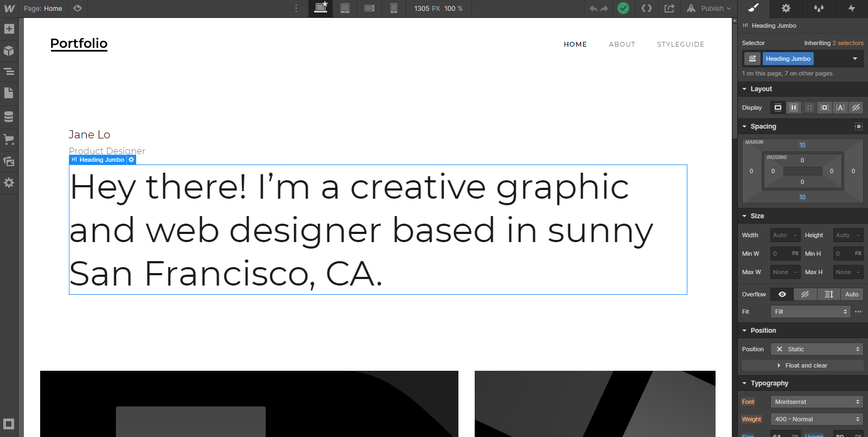
Task: Open the Assets panel
Action: 9,161
